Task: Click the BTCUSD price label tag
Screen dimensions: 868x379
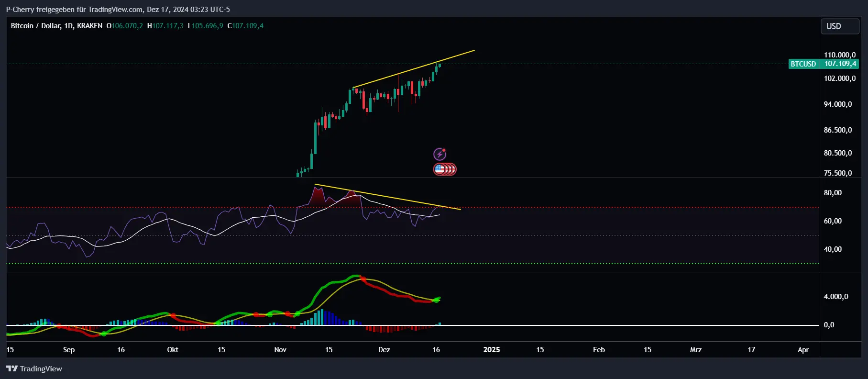Action: (803, 64)
